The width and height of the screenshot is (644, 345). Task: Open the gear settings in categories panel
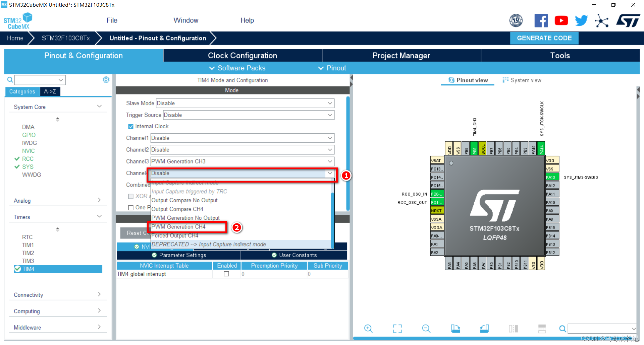point(106,80)
